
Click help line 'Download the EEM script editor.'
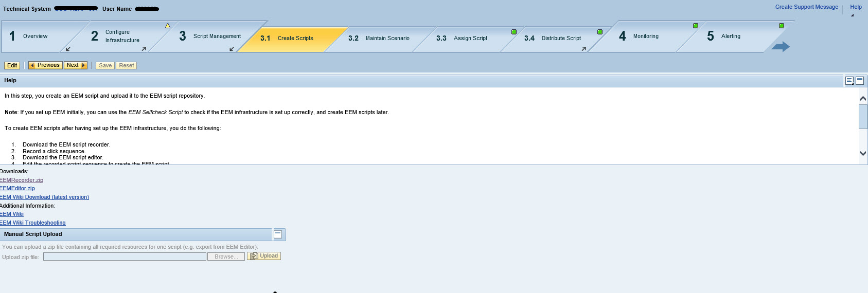pyautogui.click(x=63, y=157)
